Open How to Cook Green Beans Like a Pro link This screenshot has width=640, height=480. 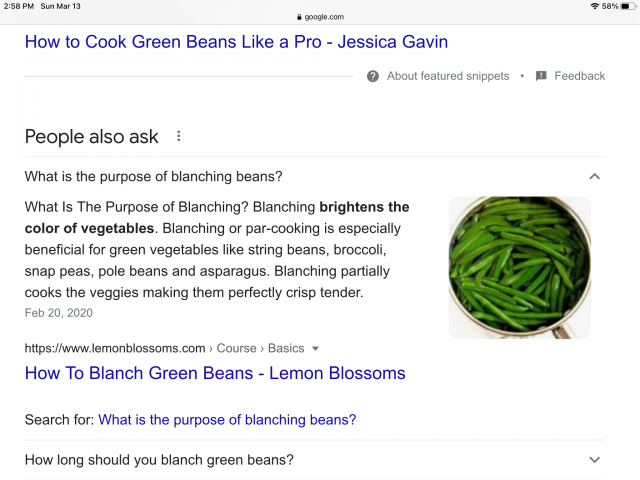coord(236,42)
